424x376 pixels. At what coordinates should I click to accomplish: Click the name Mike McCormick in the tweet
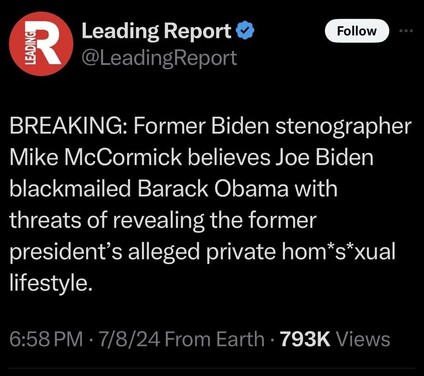[96, 157]
